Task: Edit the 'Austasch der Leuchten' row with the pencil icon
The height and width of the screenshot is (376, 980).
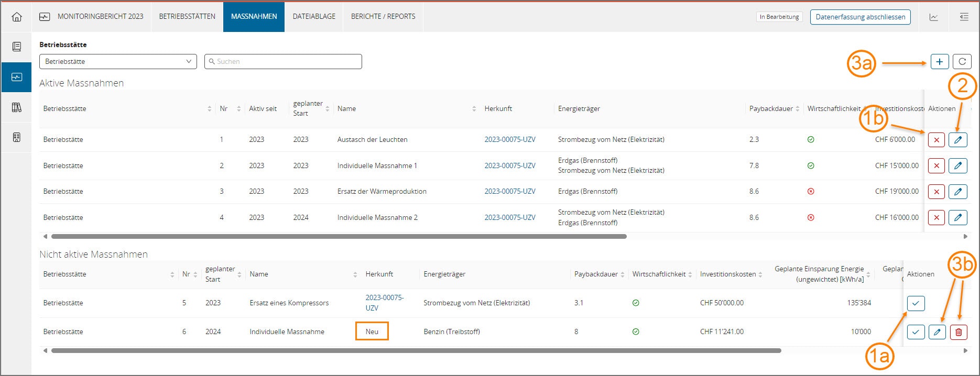Action: click(958, 140)
